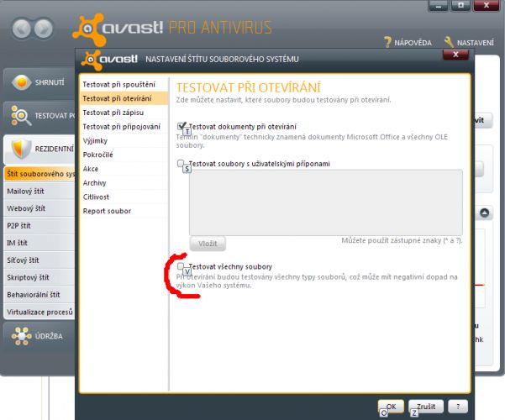Open Akce settings page
Viewport: 505px width, 420px height.
click(124, 169)
